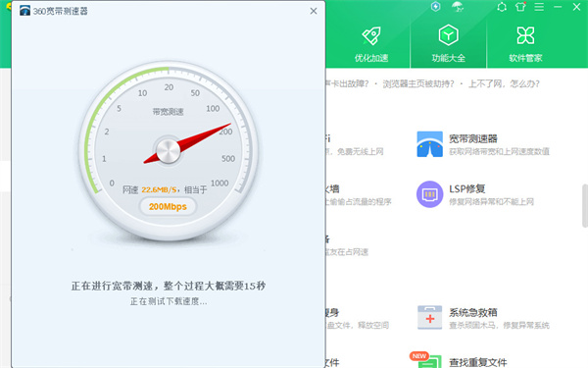
Task: Click the main window vertical scrollbar
Action: (585, 206)
